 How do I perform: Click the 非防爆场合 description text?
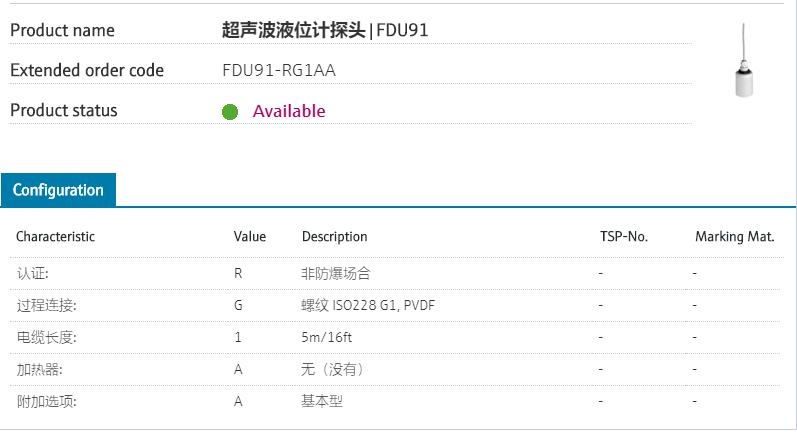pos(336,273)
